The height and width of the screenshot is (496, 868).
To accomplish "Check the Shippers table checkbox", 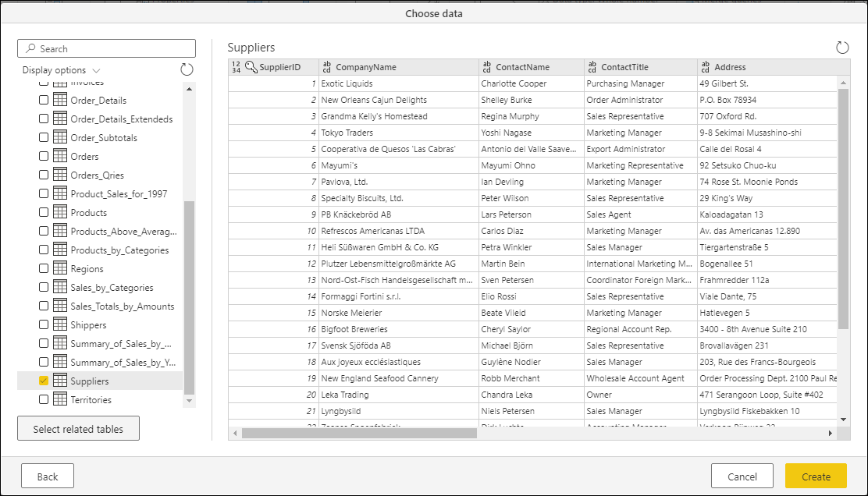I will pyautogui.click(x=44, y=324).
